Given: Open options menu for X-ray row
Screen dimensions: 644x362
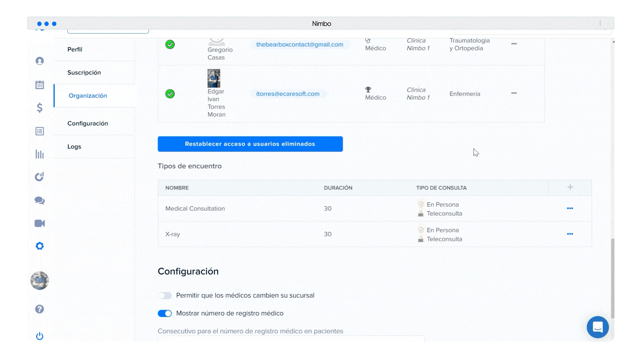Looking at the screenshot, I should pyautogui.click(x=570, y=234).
